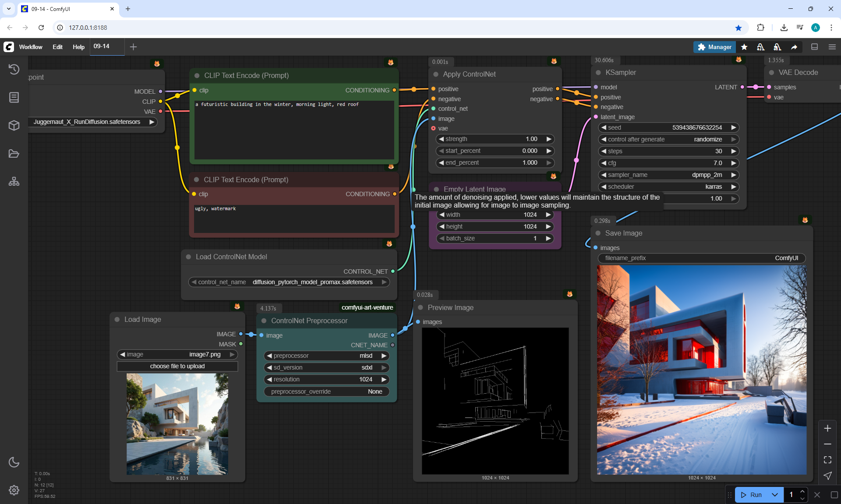Click the fit view canvas icon

pyautogui.click(x=827, y=460)
